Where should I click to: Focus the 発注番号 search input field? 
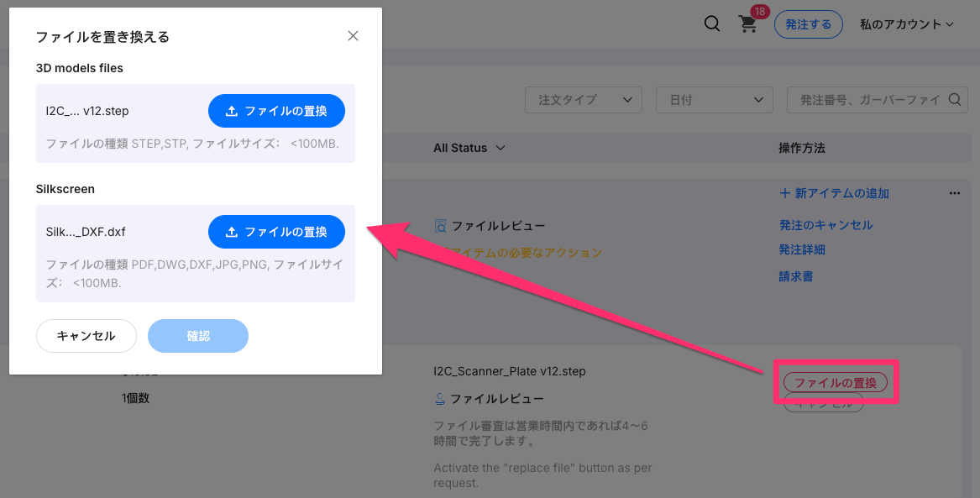click(x=865, y=100)
